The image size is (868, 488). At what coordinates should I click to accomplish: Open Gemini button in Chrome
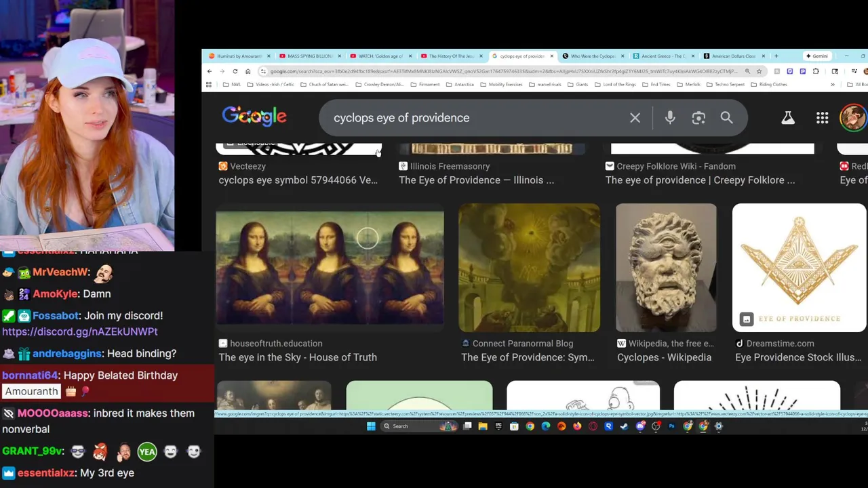pyautogui.click(x=818, y=56)
